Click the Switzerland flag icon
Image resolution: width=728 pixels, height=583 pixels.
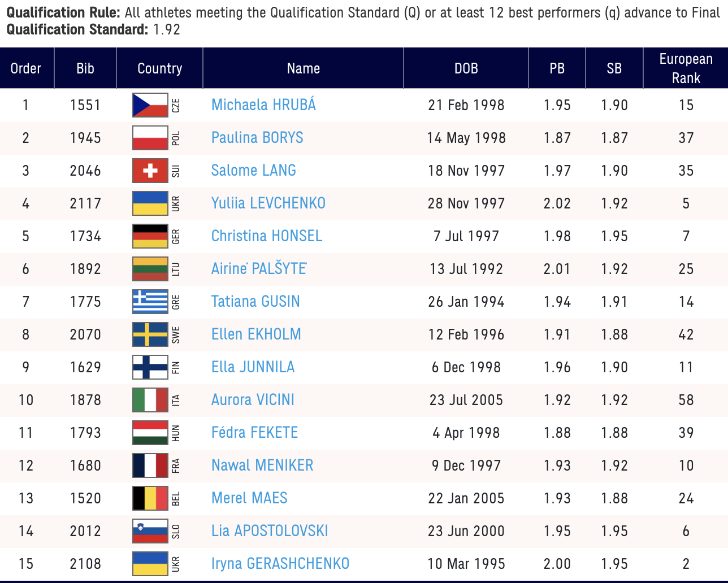[x=150, y=171]
